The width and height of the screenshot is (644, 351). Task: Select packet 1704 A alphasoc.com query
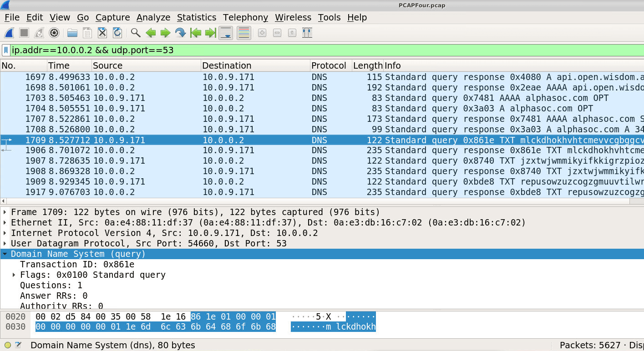coord(322,108)
